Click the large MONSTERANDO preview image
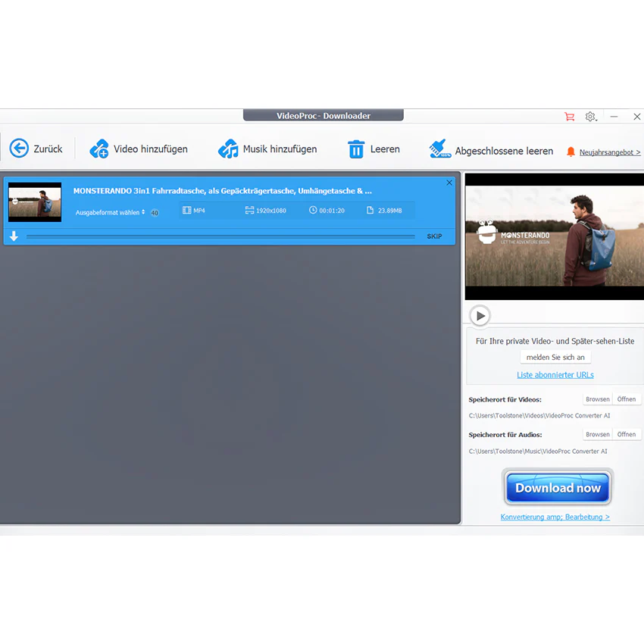This screenshot has height=644, width=644. pos(555,236)
